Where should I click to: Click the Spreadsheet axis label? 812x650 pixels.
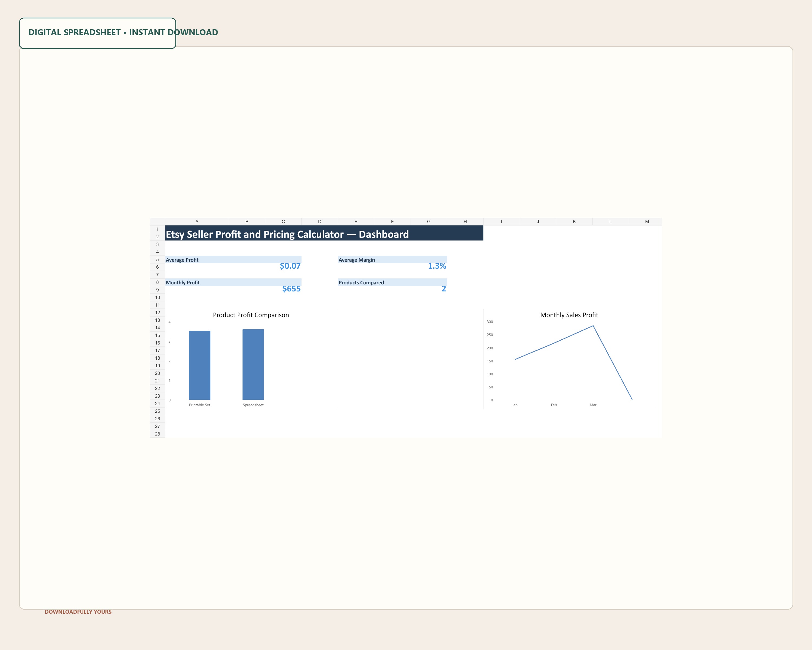(253, 405)
